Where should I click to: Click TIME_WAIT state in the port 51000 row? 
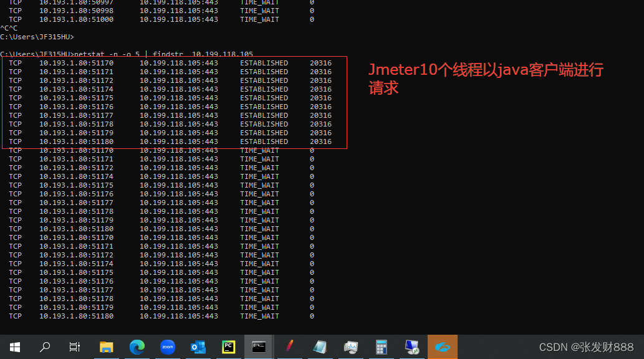[x=259, y=19]
